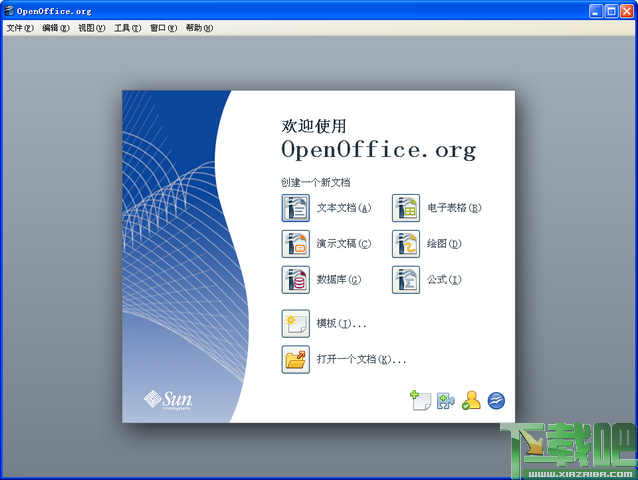
Task: Click the add extensions puzzle icon
Action: click(446, 401)
